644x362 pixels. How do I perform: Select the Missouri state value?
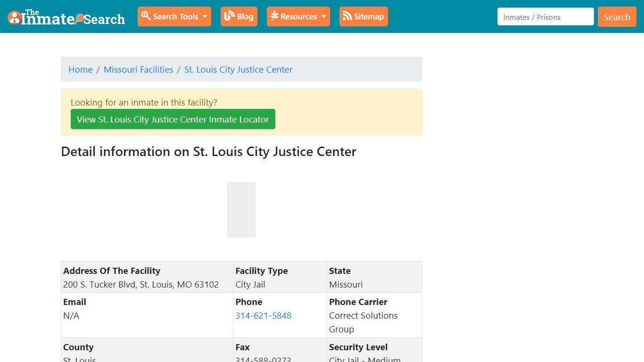coord(346,284)
